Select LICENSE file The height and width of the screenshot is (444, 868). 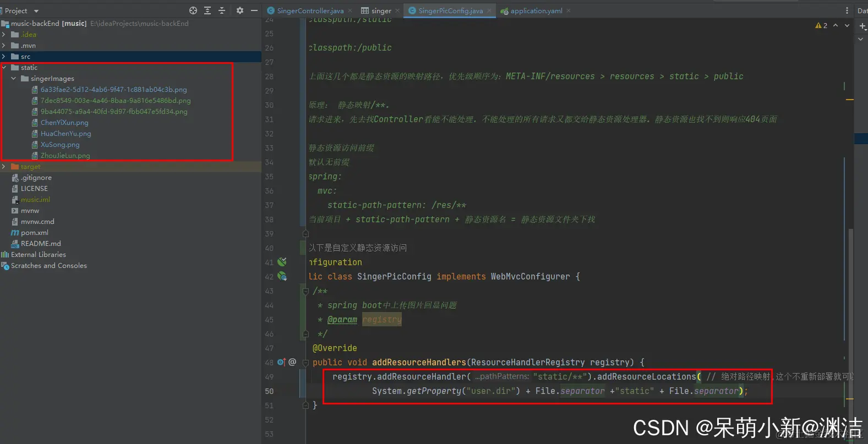point(34,188)
